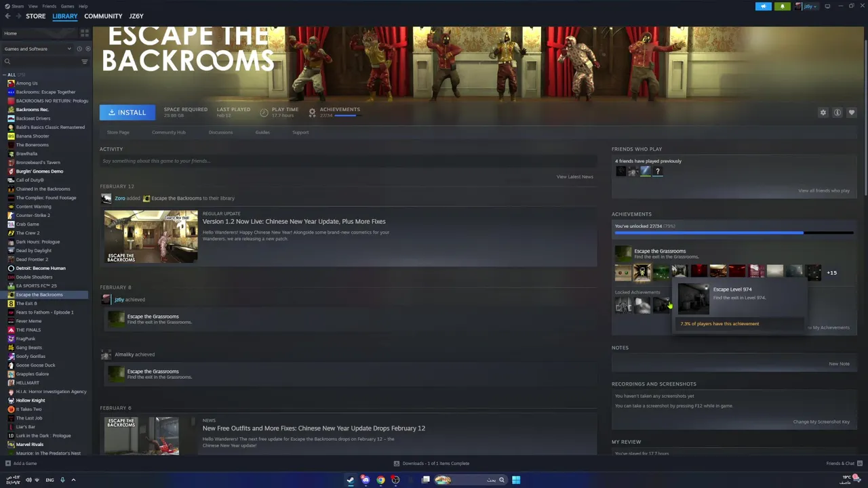Click the say something activity input

pos(348,161)
